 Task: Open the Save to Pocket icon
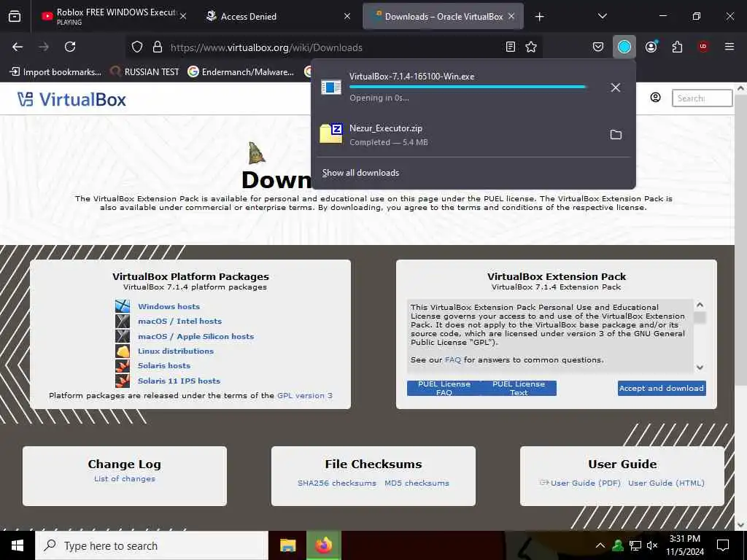pyautogui.click(x=598, y=47)
